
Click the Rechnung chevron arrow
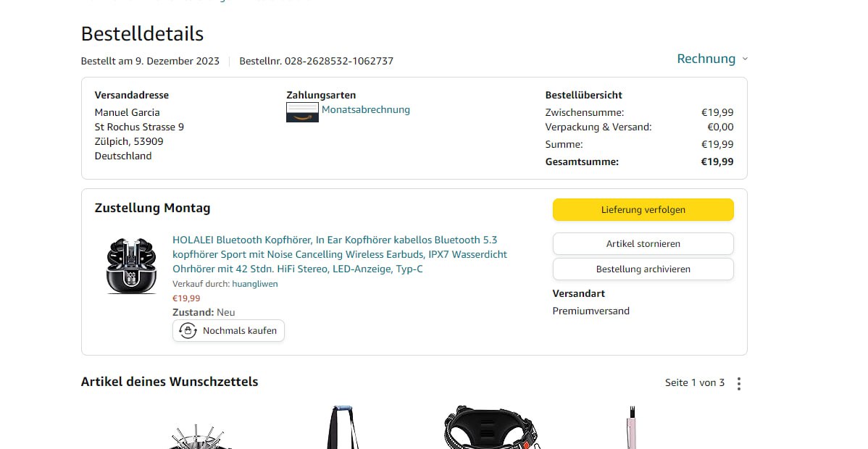pos(745,59)
